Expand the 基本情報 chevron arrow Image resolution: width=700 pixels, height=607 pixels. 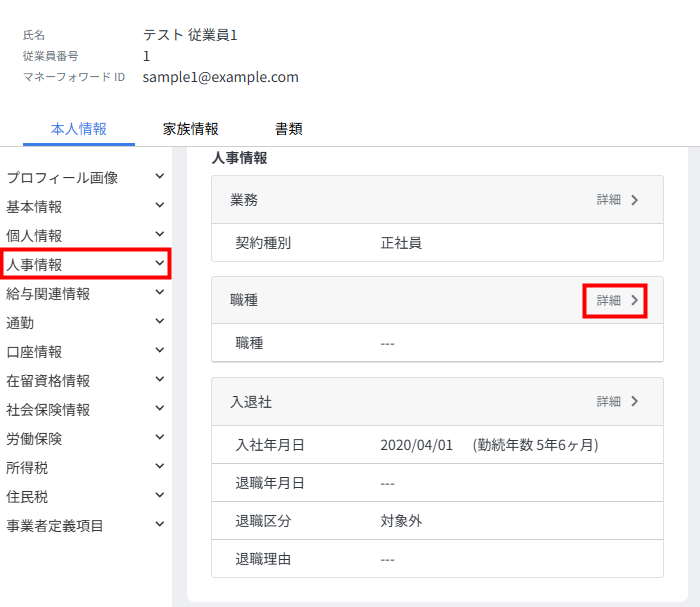(160, 206)
